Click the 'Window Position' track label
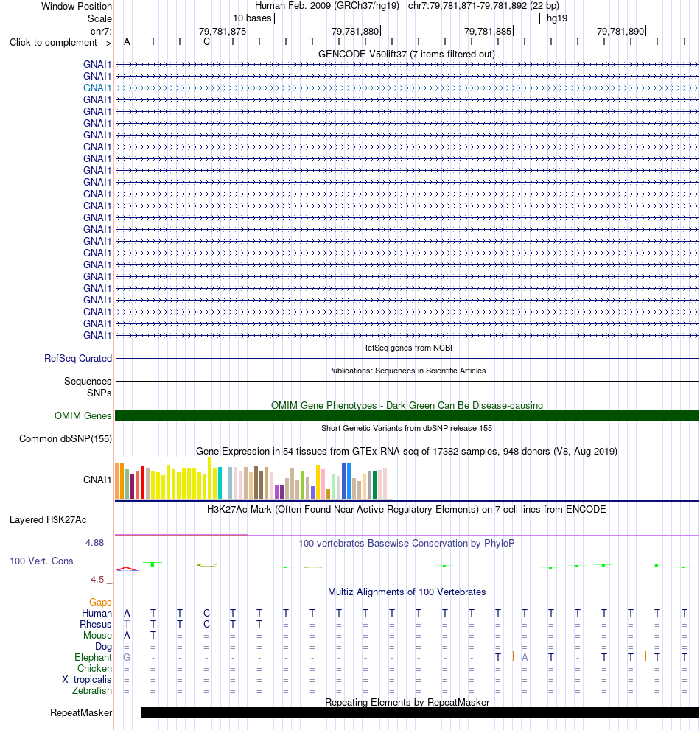The image size is (700, 730). coord(77,6)
